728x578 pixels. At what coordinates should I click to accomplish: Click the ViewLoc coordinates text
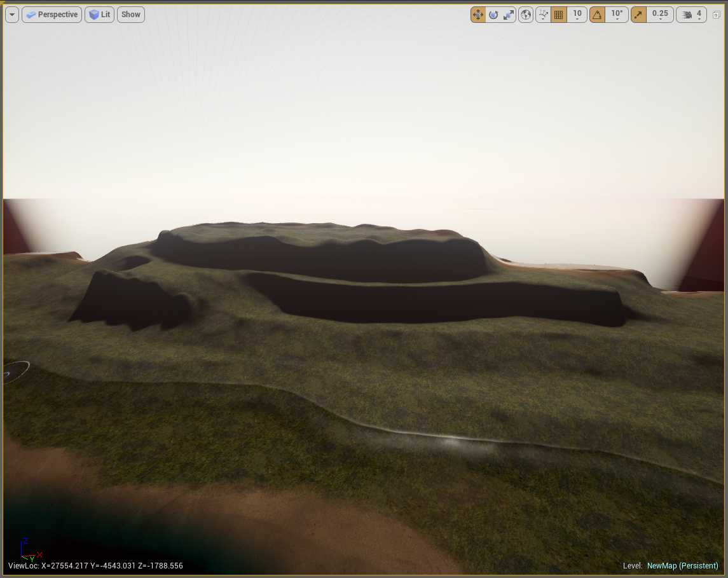[95, 565]
